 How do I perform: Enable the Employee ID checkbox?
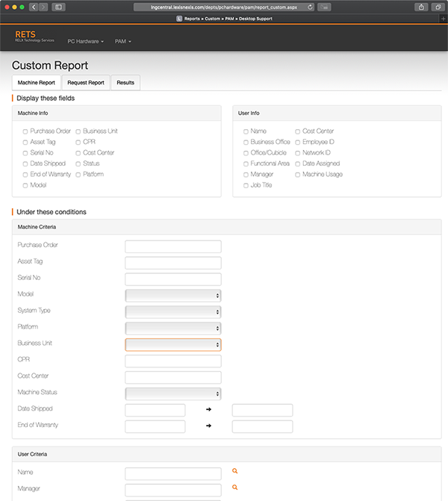[297, 143]
